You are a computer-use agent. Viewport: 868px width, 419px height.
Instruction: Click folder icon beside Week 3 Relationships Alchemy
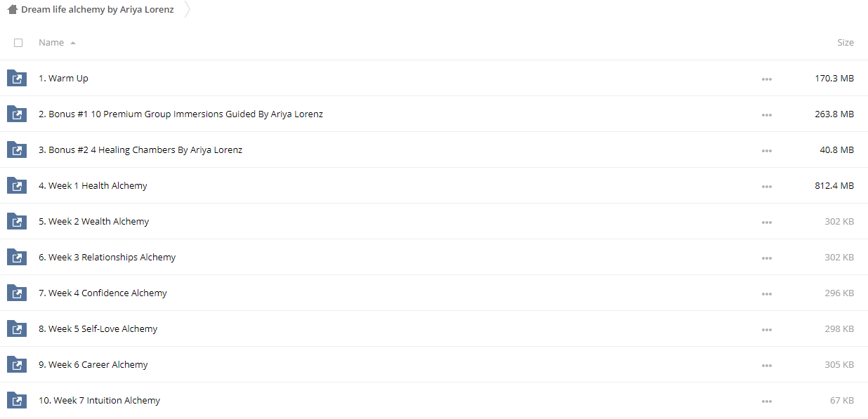tap(16, 257)
